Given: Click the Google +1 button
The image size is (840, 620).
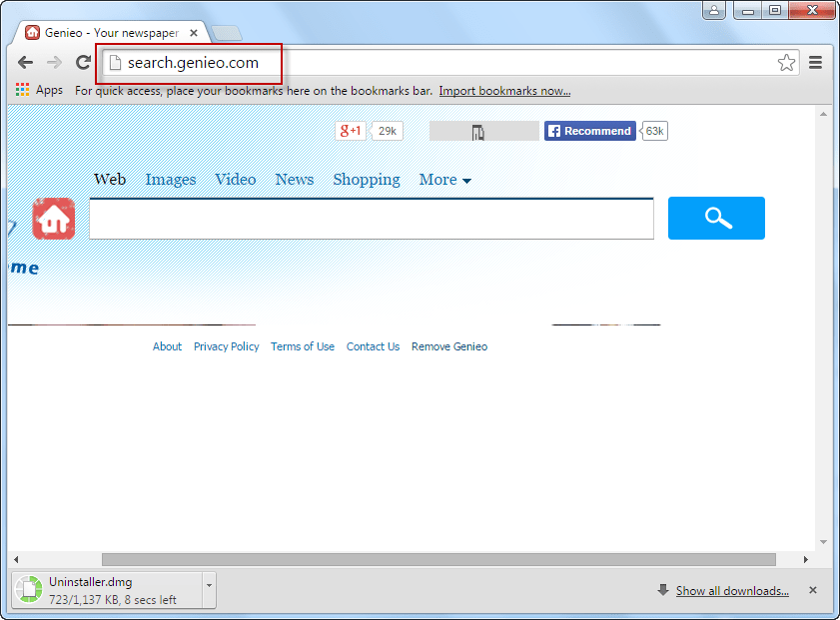Looking at the screenshot, I should (x=351, y=131).
